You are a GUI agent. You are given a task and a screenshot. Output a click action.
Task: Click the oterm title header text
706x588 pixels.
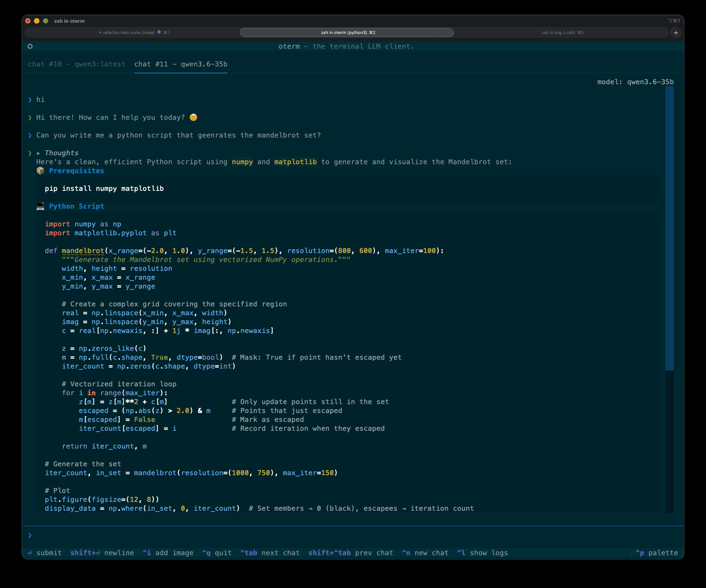tap(346, 46)
